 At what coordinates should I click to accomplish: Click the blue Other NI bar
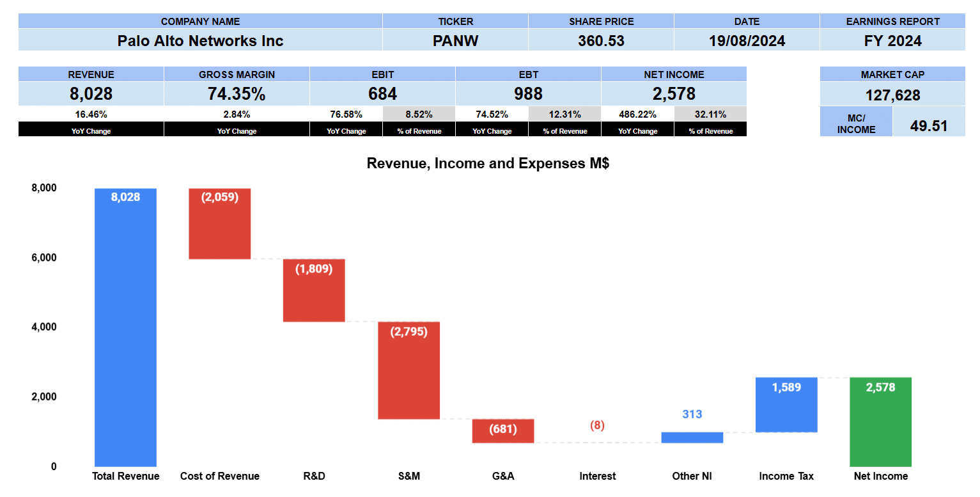[x=692, y=438]
